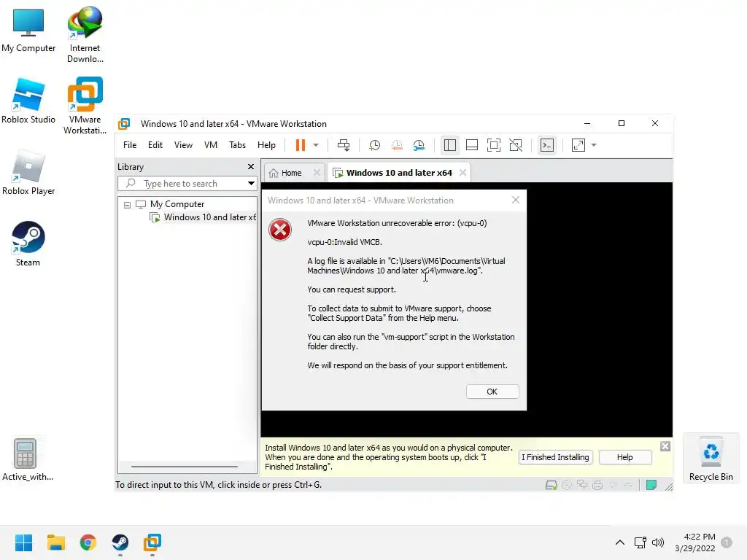Viewport: 747px width, 560px height.
Task: Close the Library panel
Action: pyautogui.click(x=251, y=167)
